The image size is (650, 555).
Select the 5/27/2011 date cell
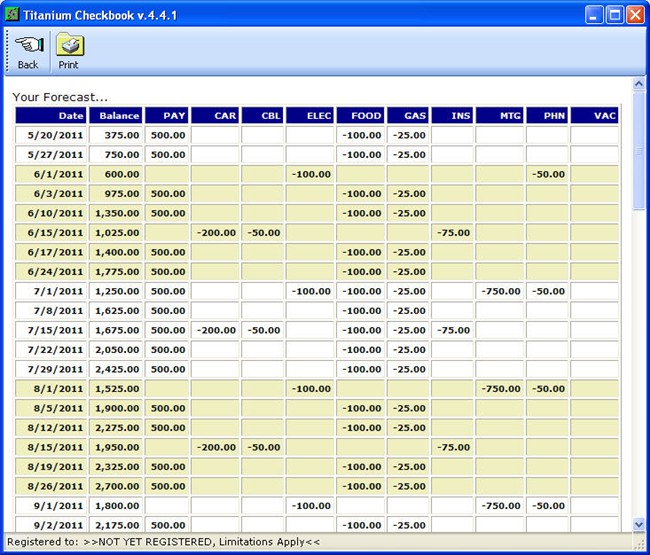[x=51, y=155]
